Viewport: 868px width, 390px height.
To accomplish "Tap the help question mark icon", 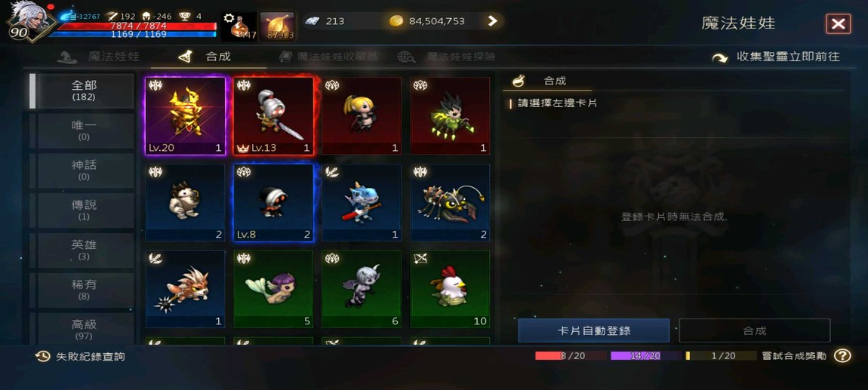I will pyautogui.click(x=842, y=356).
